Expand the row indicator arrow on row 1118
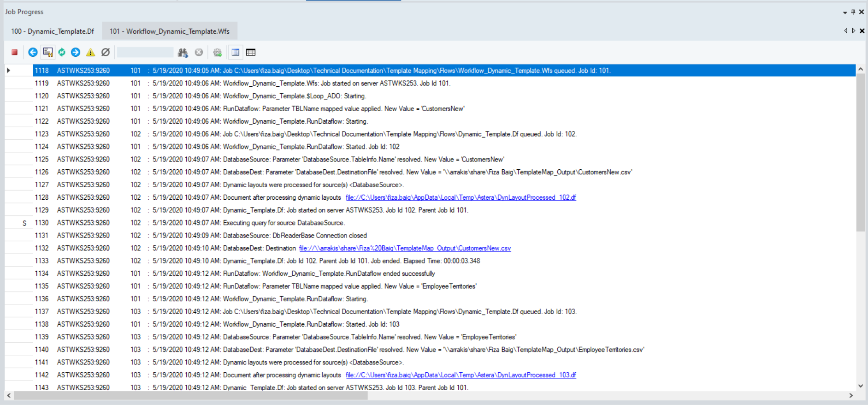Viewport: 868px width, 405px height. tap(8, 71)
